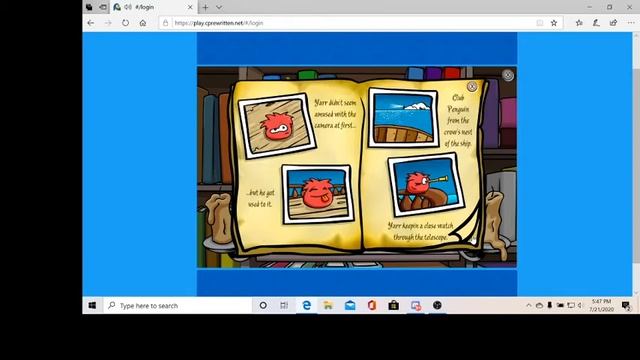
Task: Open the browser settings and more menu
Action: (631, 23)
